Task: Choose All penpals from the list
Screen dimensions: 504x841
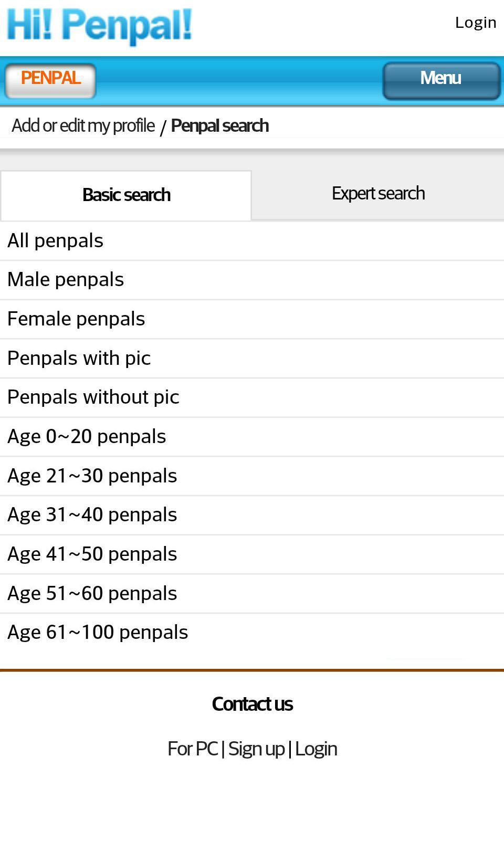Action: click(x=56, y=241)
